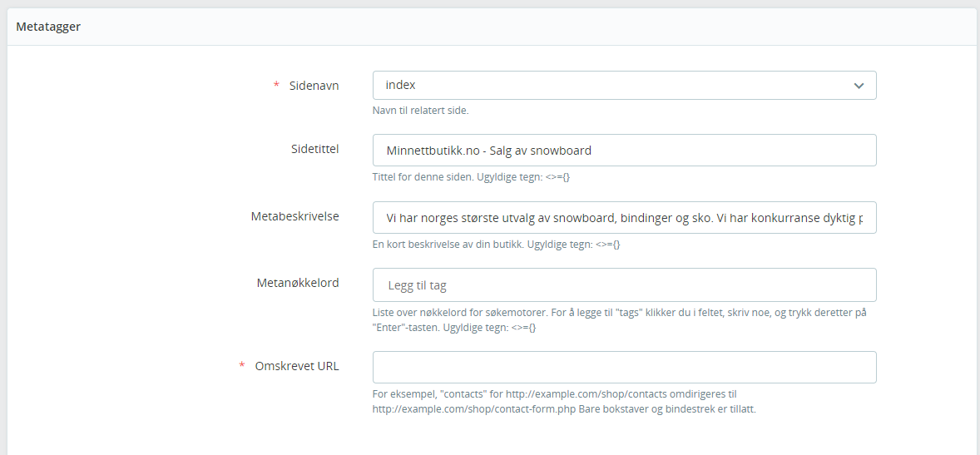This screenshot has height=455, width=980.
Task: Click the selected 'index' value text
Action: (x=400, y=85)
